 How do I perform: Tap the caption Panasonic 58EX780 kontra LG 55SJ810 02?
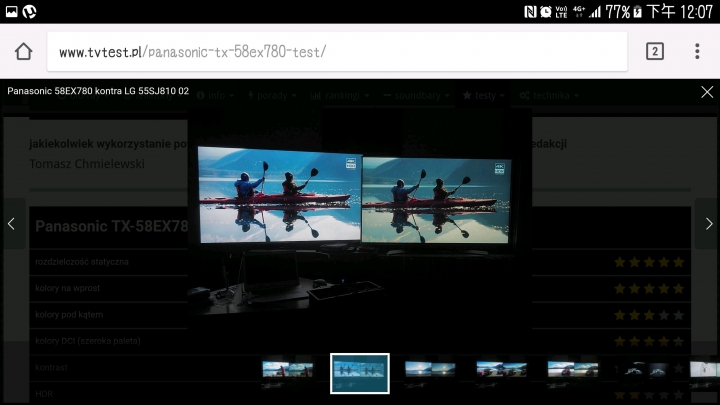[x=98, y=91]
